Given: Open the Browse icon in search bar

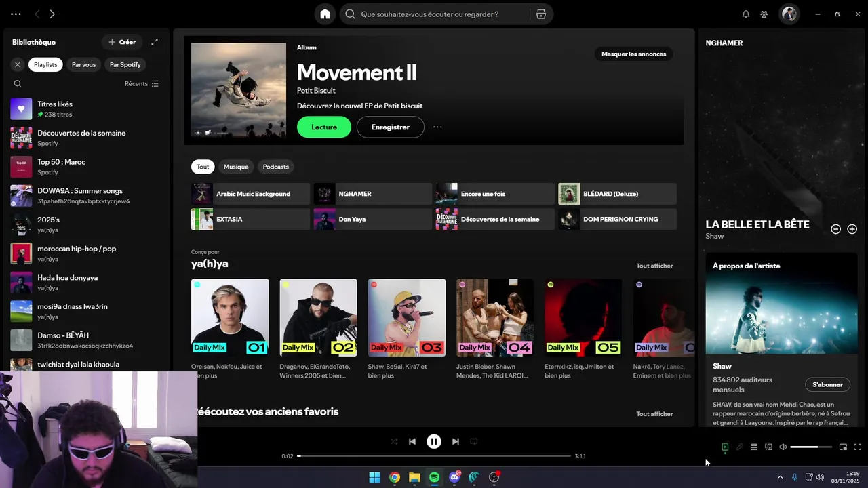Looking at the screenshot, I should [x=541, y=14].
